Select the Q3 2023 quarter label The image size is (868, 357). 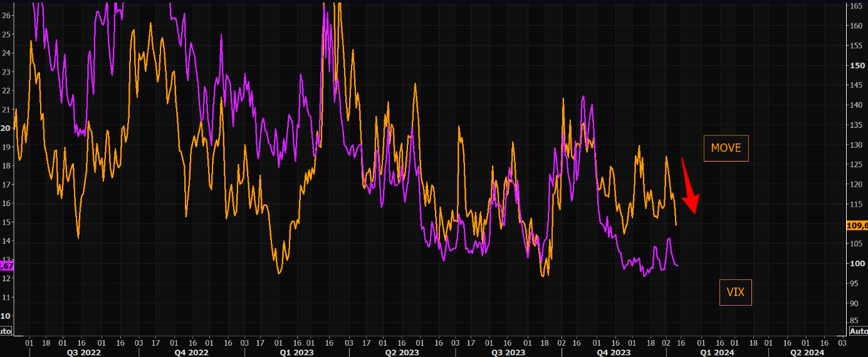tap(508, 353)
